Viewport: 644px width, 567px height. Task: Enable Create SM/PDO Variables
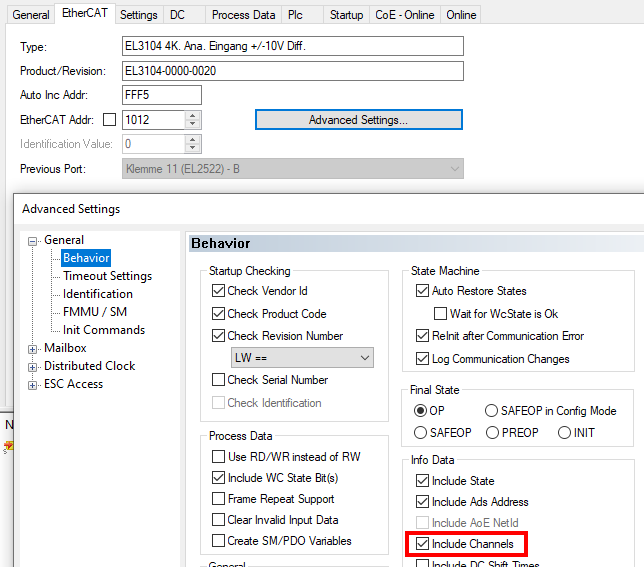coord(218,540)
